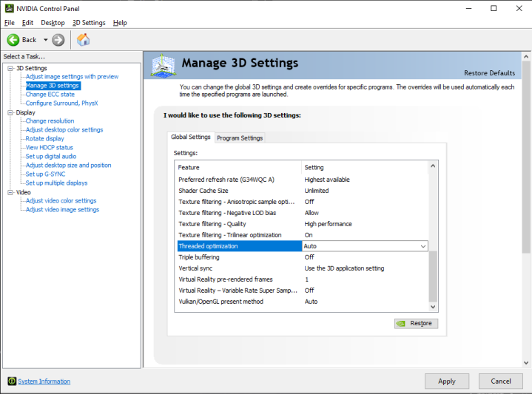Open the Back history dropdown arrow
Image resolution: width=532 pixels, height=394 pixels.
[x=45, y=40]
